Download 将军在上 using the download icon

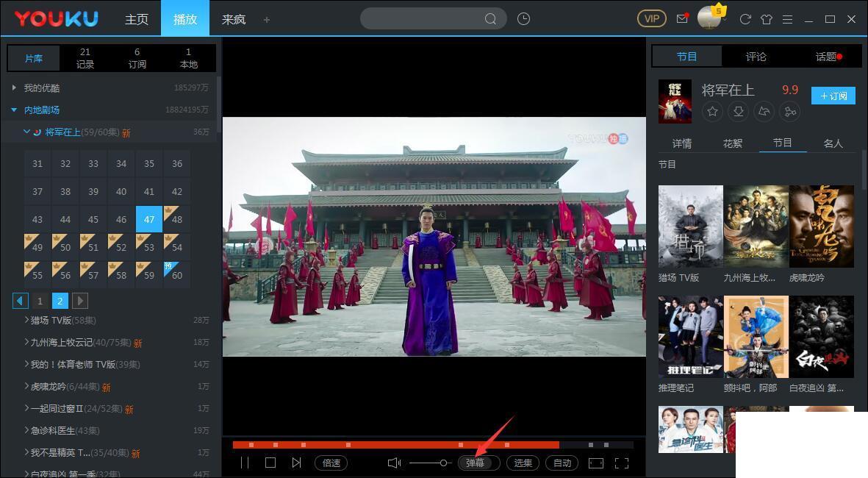[x=738, y=112]
